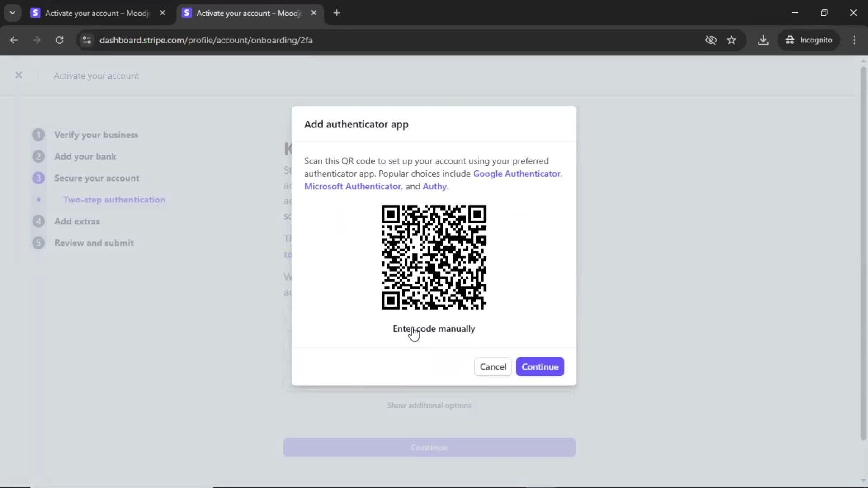Screen dimensions: 868x488
Task: Open a new browser tab
Action: coord(336,13)
